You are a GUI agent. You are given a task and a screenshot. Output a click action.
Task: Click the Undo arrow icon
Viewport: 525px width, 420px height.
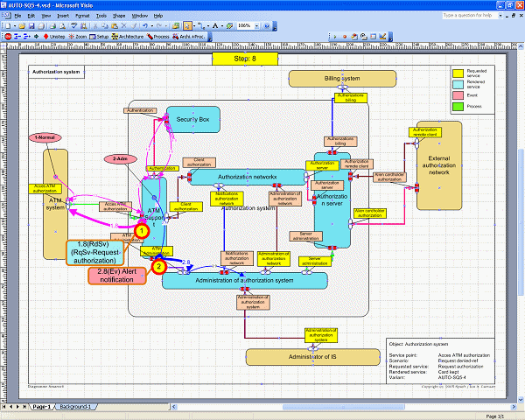[145, 26]
